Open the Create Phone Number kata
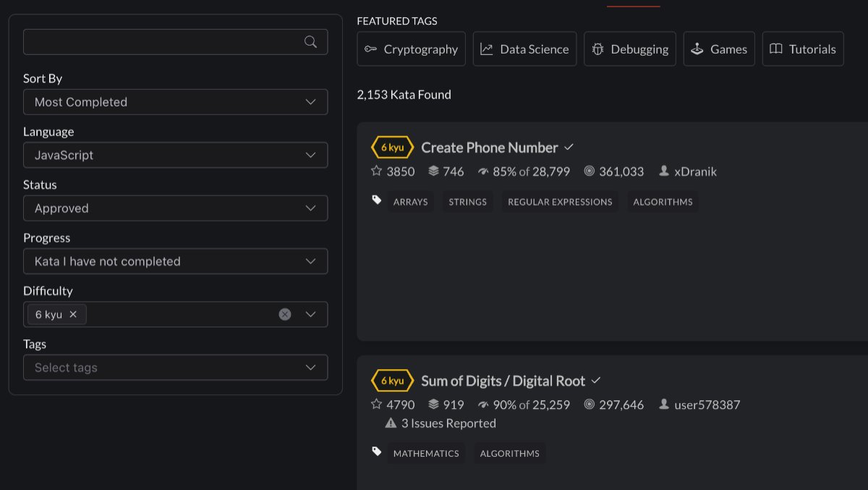 (489, 148)
